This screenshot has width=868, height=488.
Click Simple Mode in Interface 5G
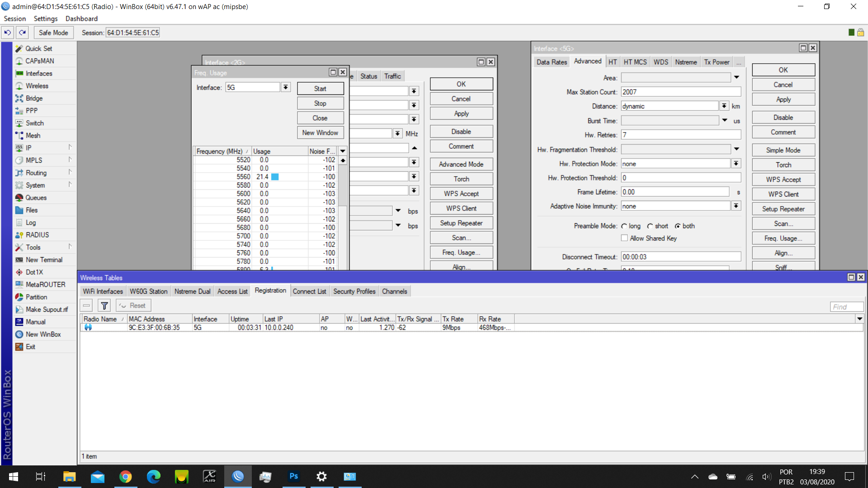pyautogui.click(x=783, y=150)
